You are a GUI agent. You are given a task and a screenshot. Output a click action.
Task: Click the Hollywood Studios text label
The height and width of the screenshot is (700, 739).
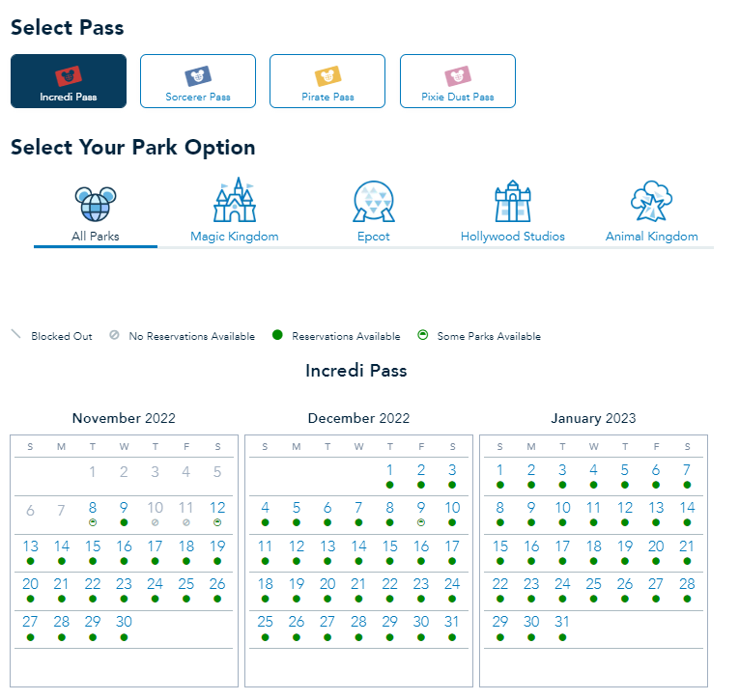(x=513, y=237)
